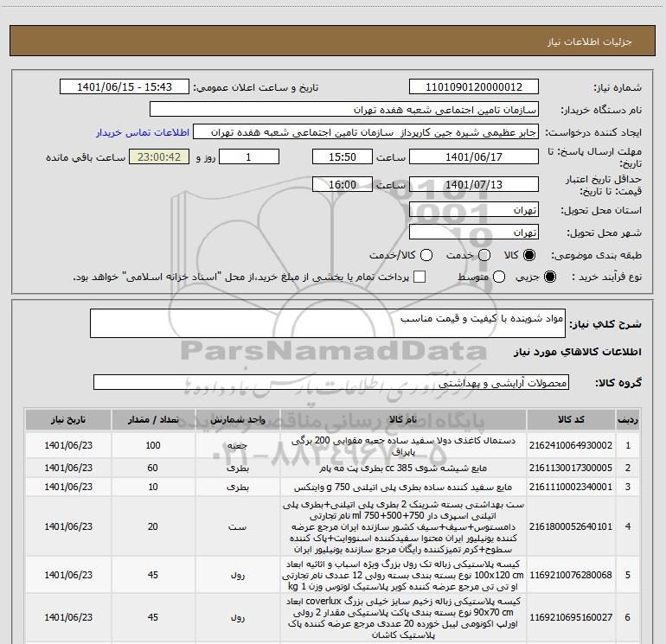The width and height of the screenshot is (666, 644).
Task: Click the price validity date 1401/07/13
Action: 474,184
